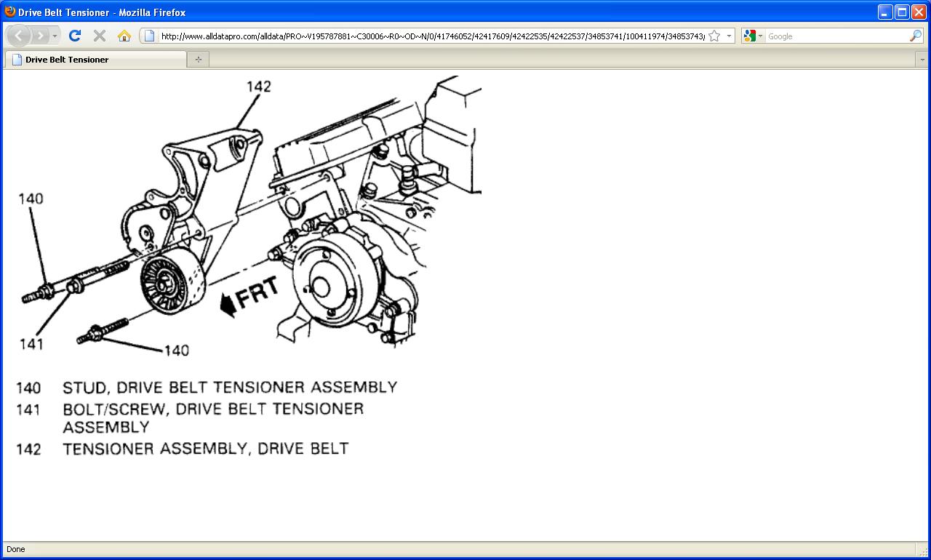Screen dimensions: 931x560
Task: Maximize the Firefox window
Action: coord(902,12)
